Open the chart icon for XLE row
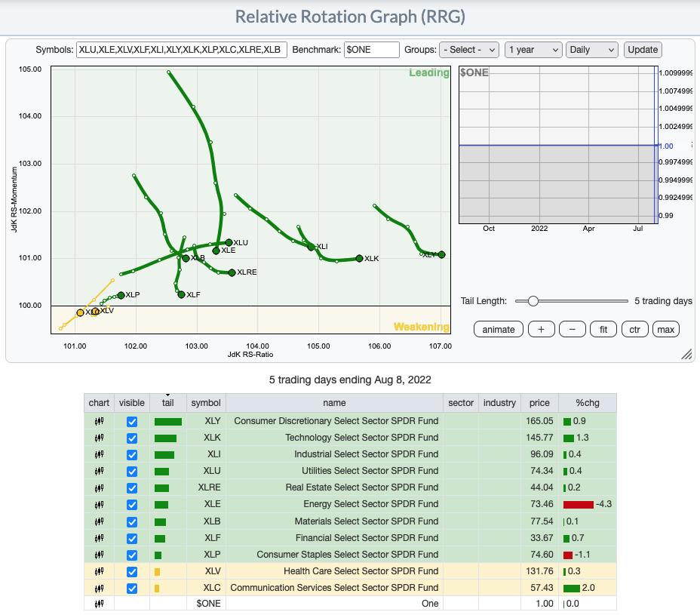This screenshot has height=615, width=700. coord(99,504)
